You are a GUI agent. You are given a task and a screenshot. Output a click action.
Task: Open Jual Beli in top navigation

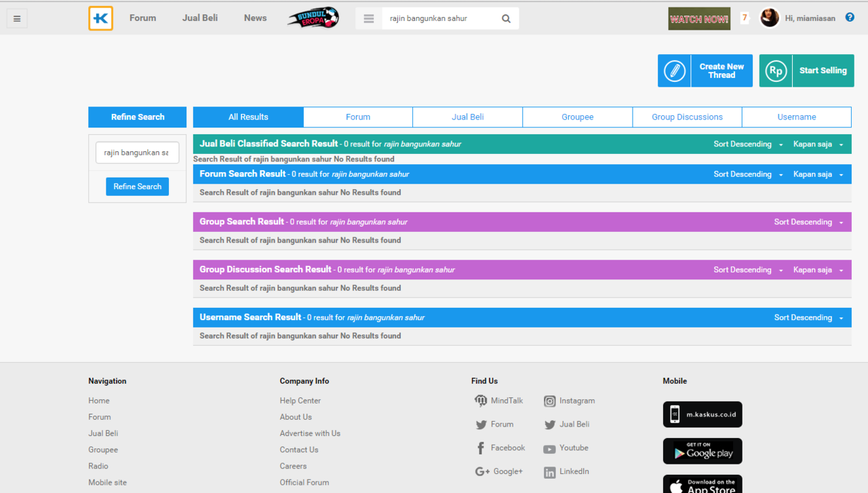[x=200, y=18]
